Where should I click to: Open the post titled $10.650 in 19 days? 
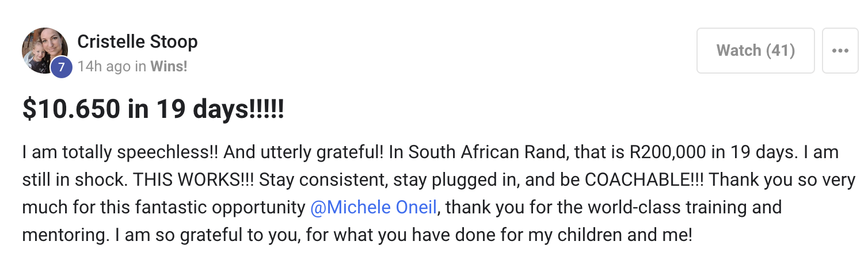pos(153,109)
